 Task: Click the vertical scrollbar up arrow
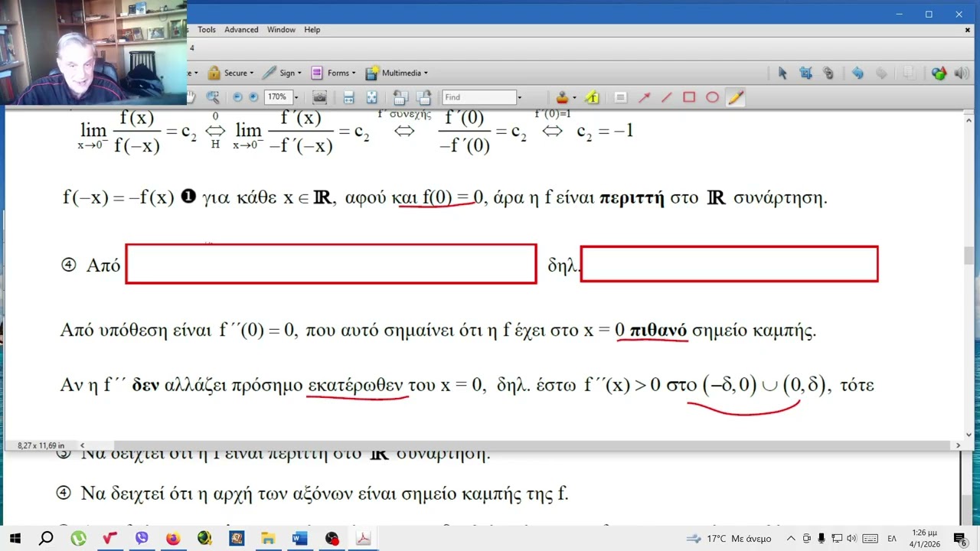click(x=969, y=119)
